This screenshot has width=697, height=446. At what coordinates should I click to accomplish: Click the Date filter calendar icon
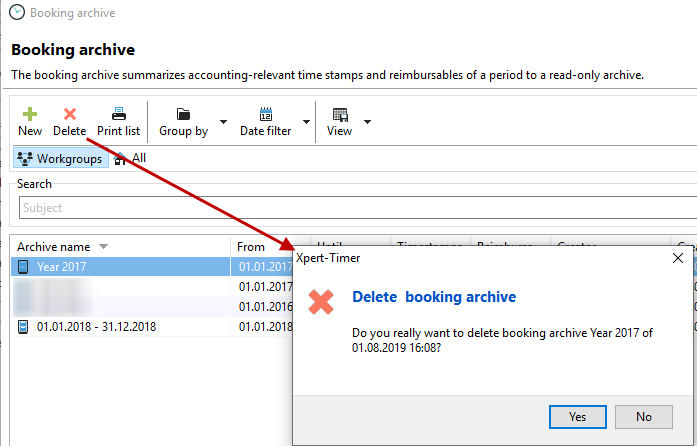(266, 114)
